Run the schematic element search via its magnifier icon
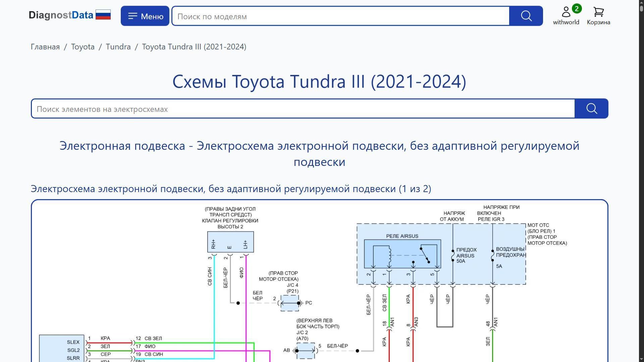Screen dimensions: 644x362 591,108
